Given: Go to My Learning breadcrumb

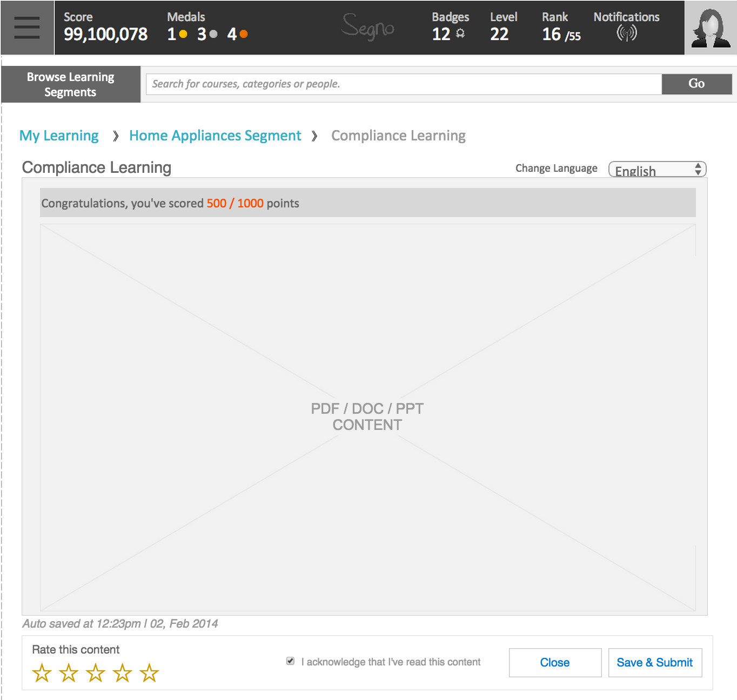Looking at the screenshot, I should 59,136.
